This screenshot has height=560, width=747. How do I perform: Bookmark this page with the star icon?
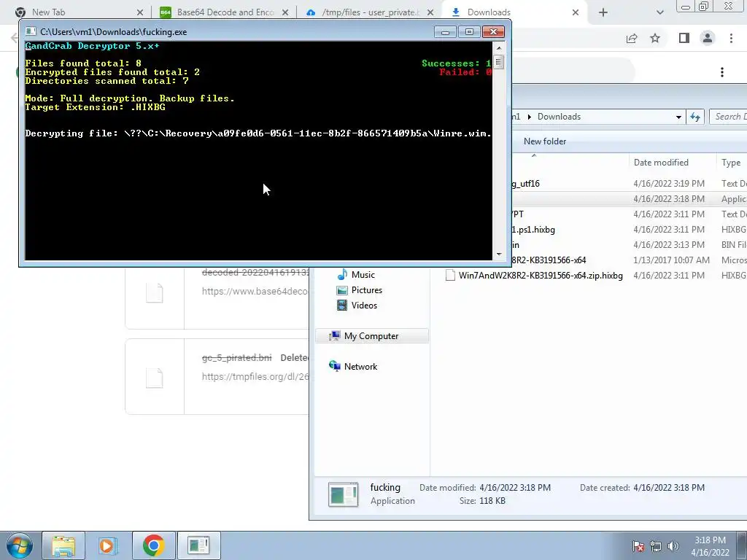click(655, 38)
